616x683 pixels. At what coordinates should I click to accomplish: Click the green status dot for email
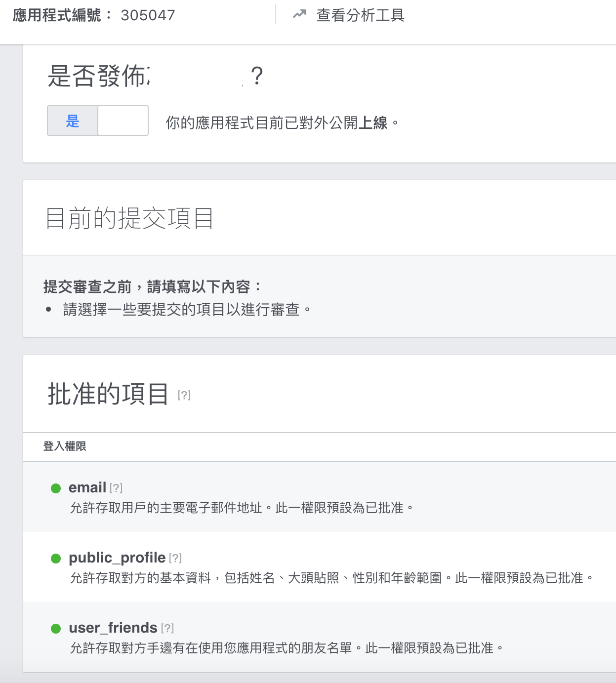(x=56, y=488)
